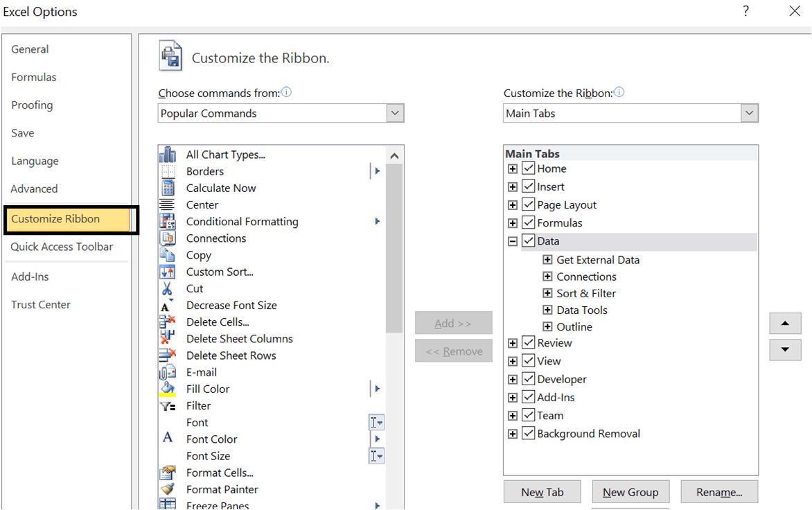This screenshot has height=510, width=812.
Task: Click the commands list scrollbar up arrow
Action: click(394, 155)
